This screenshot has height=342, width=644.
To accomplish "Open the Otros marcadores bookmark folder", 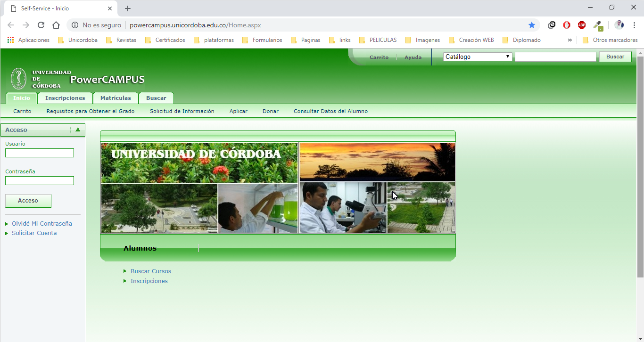I will [610, 40].
